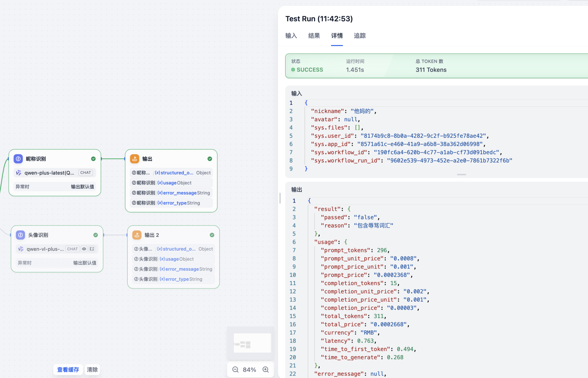The height and width of the screenshot is (378, 588).
Task: Open the 输入 tab in Test Run
Action: click(x=291, y=36)
